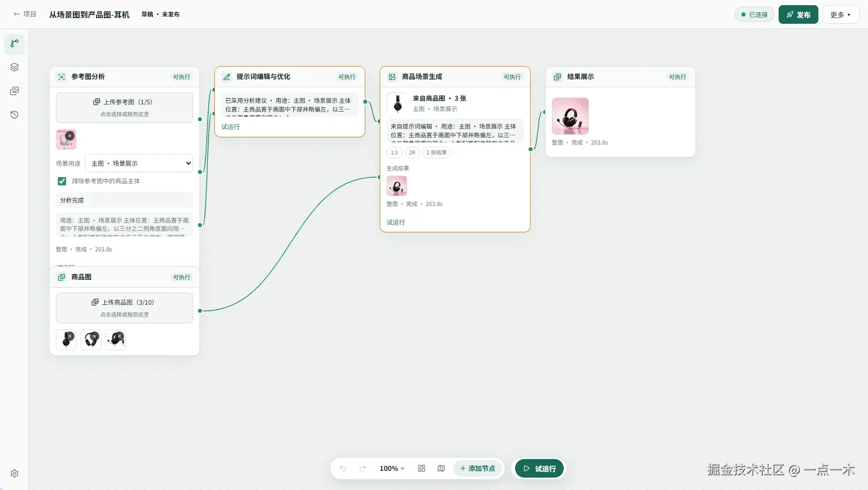Expand the 100% zoom level dropdown
Screen dimensions: 868x490
[x=392, y=468]
